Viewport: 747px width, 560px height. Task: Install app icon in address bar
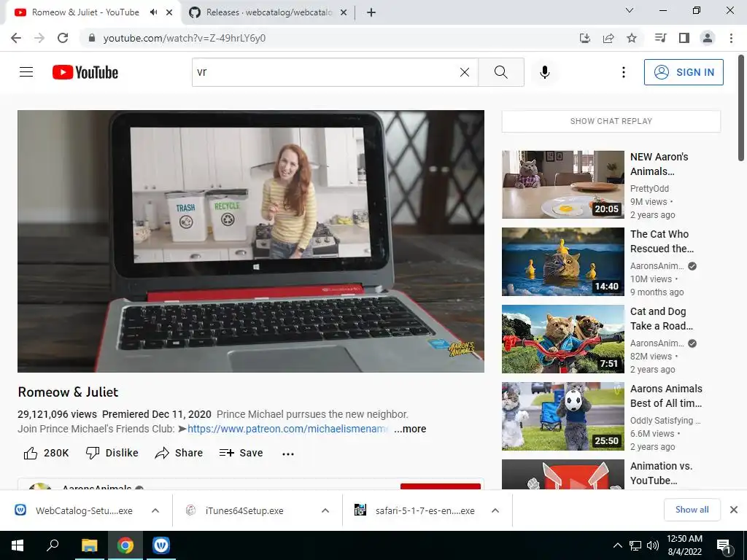584,38
